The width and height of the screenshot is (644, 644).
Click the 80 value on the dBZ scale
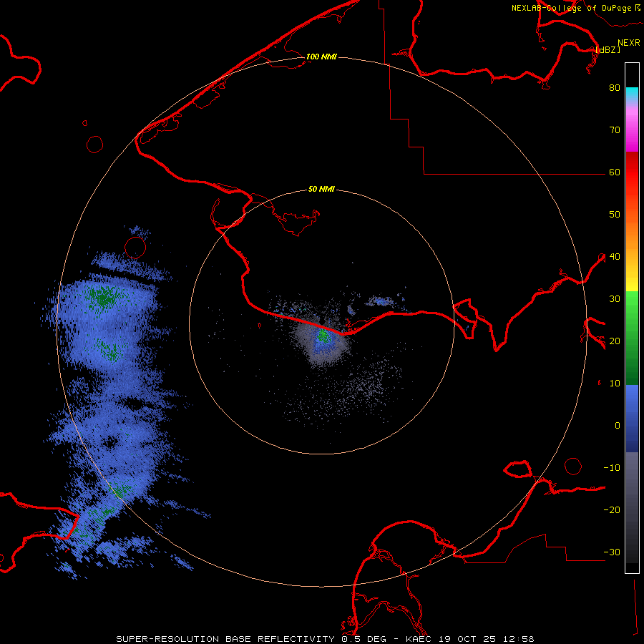click(x=615, y=87)
